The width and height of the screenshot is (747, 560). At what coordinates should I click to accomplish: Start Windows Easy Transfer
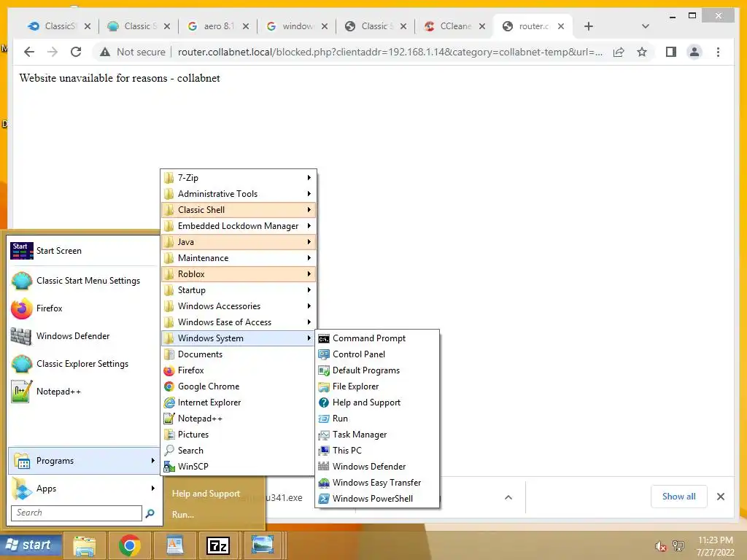377,483
